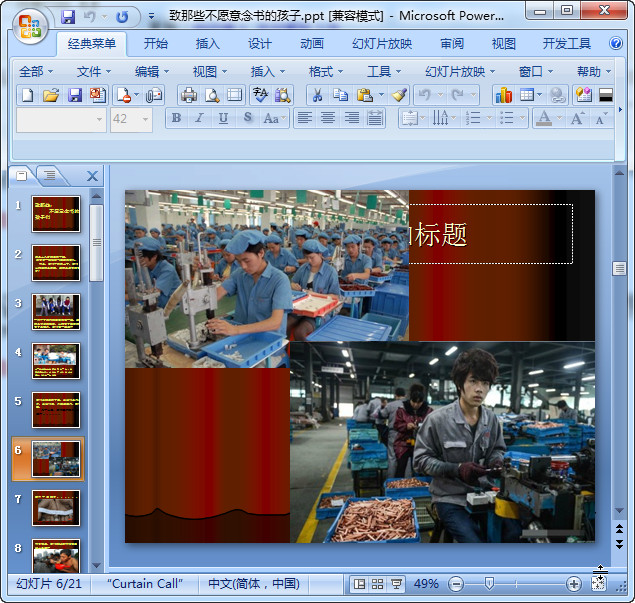The height and width of the screenshot is (603, 635).
Task: Click the Format Painter brush icon
Action: click(399, 95)
